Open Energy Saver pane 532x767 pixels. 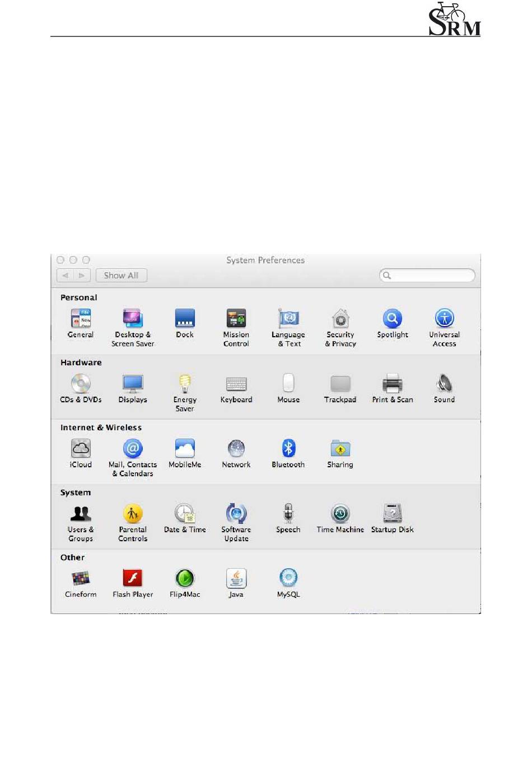coord(185,393)
